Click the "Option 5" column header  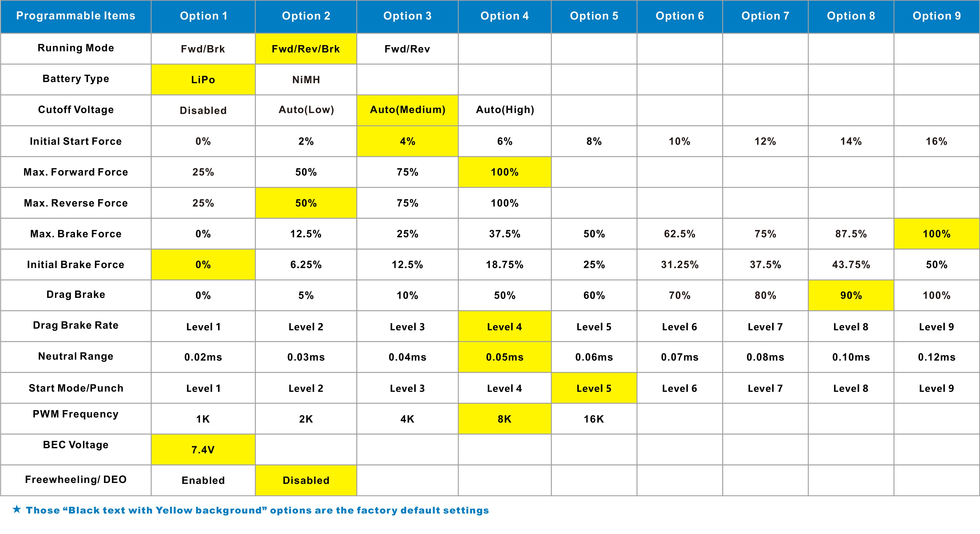point(594,16)
